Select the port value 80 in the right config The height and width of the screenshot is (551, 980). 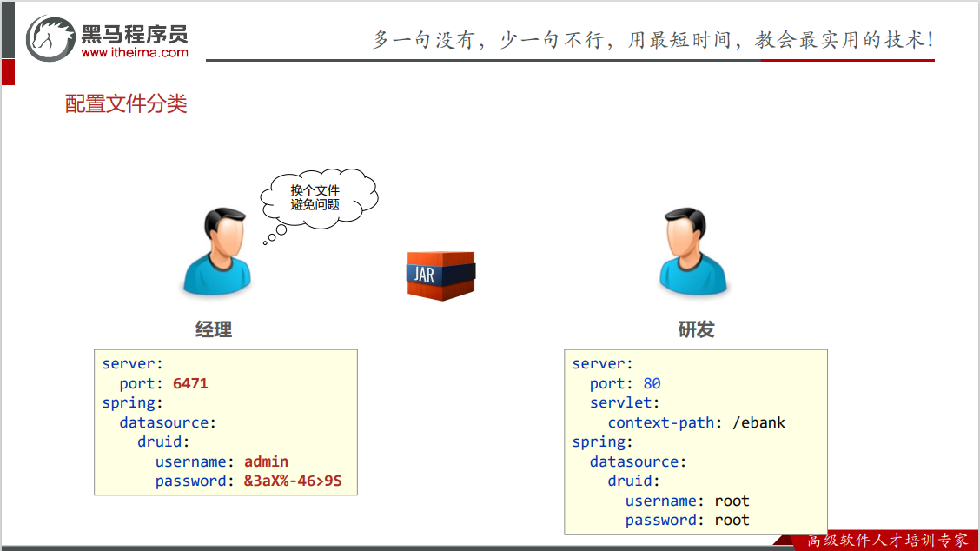[652, 382]
